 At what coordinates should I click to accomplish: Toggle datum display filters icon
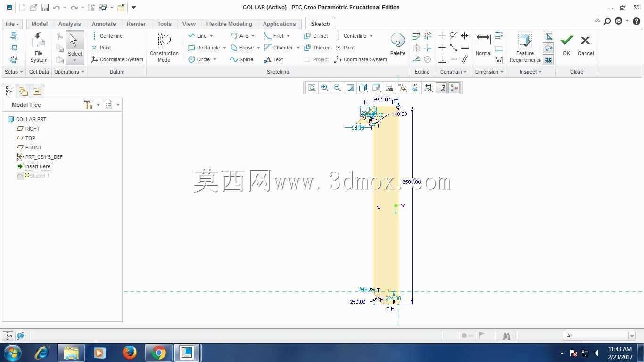(402, 88)
